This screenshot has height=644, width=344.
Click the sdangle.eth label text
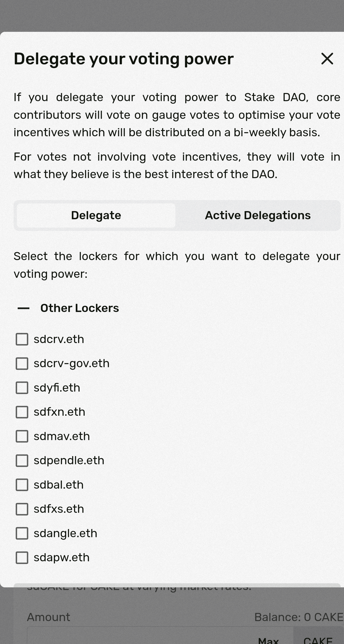65,533
